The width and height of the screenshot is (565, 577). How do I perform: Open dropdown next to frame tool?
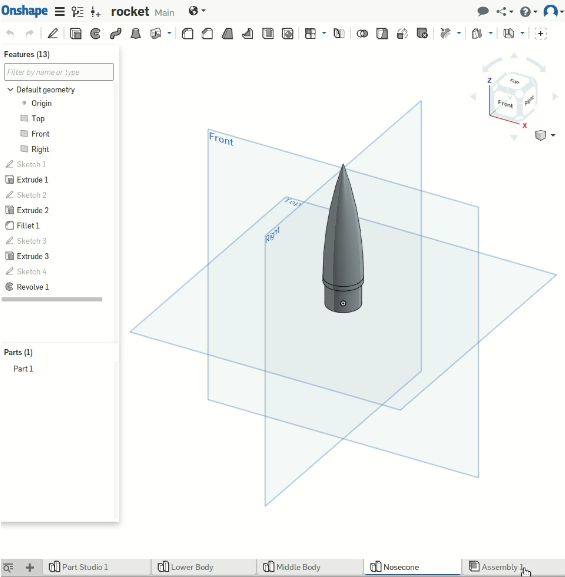522,33
